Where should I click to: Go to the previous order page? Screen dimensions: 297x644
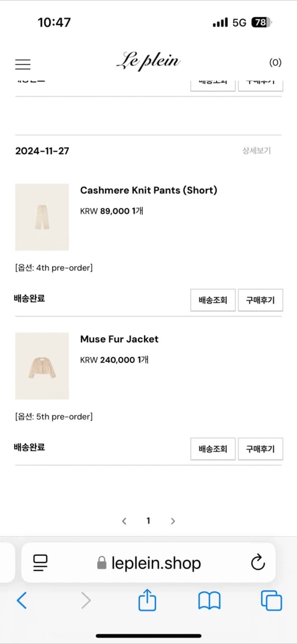click(x=124, y=520)
